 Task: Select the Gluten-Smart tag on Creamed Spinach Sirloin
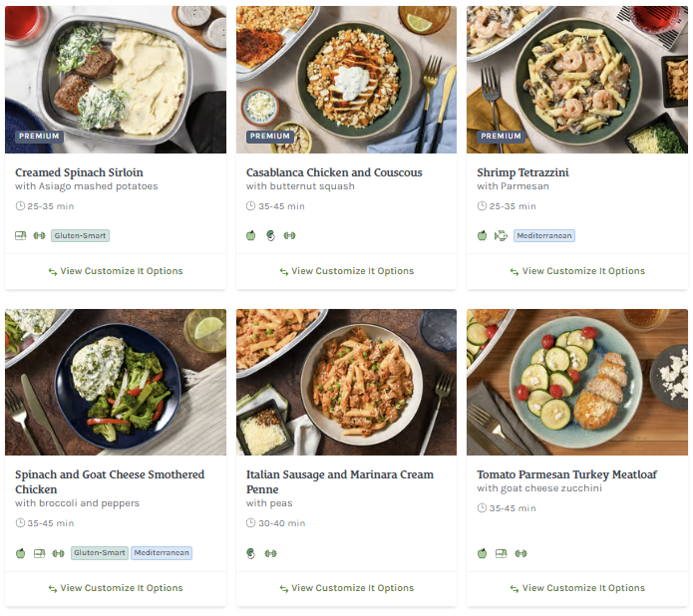(x=81, y=236)
